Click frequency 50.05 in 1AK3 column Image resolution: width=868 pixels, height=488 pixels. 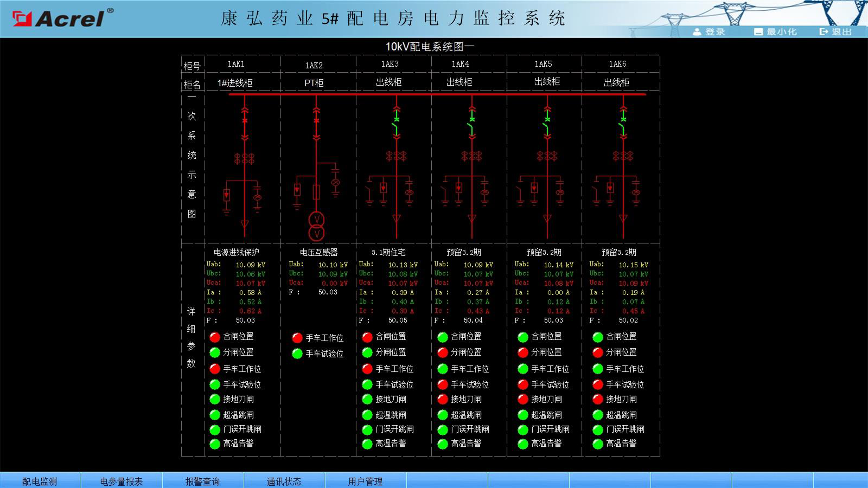(398, 320)
